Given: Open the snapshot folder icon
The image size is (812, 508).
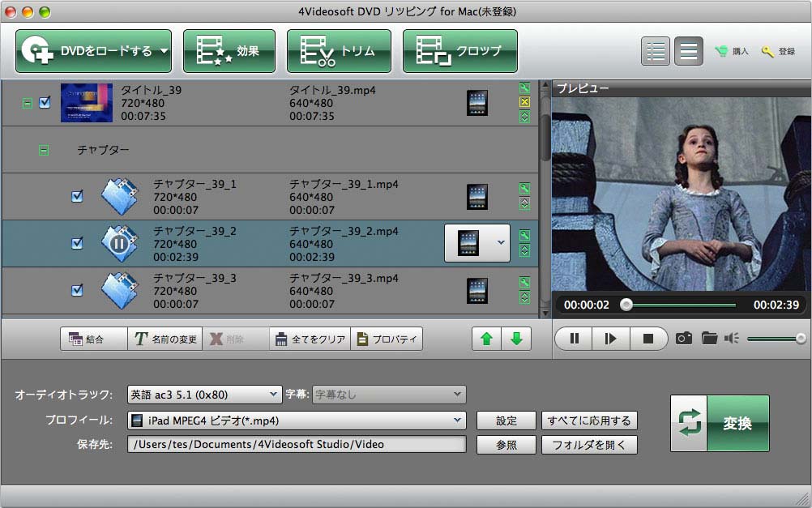Looking at the screenshot, I should pos(709,339).
